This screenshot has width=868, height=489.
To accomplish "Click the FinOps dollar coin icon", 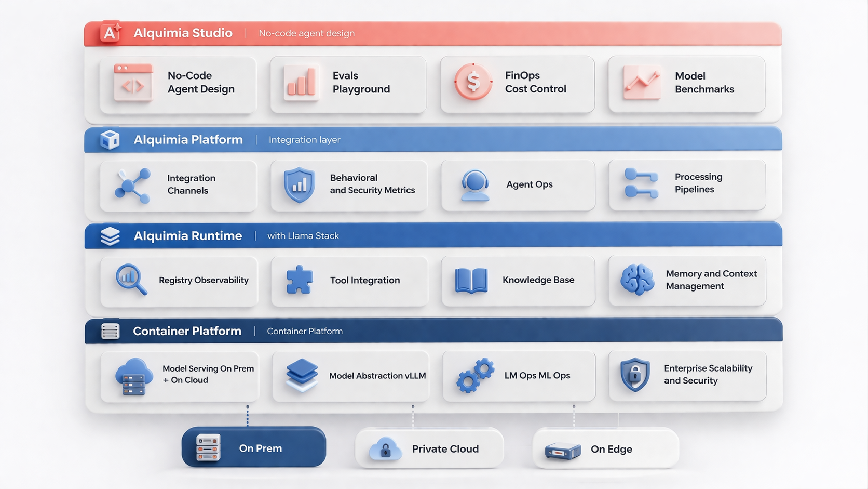I will tap(473, 82).
